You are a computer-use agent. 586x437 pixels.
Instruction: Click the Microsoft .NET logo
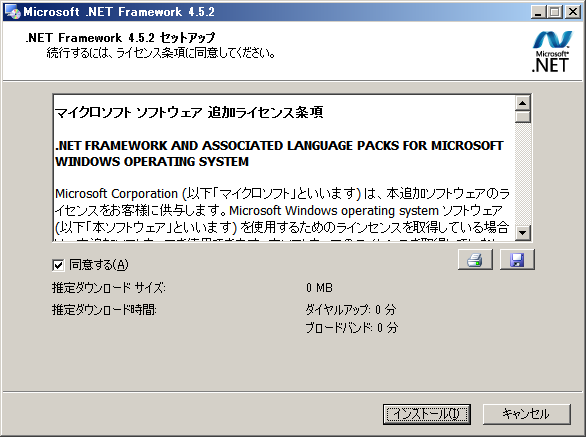(x=552, y=52)
